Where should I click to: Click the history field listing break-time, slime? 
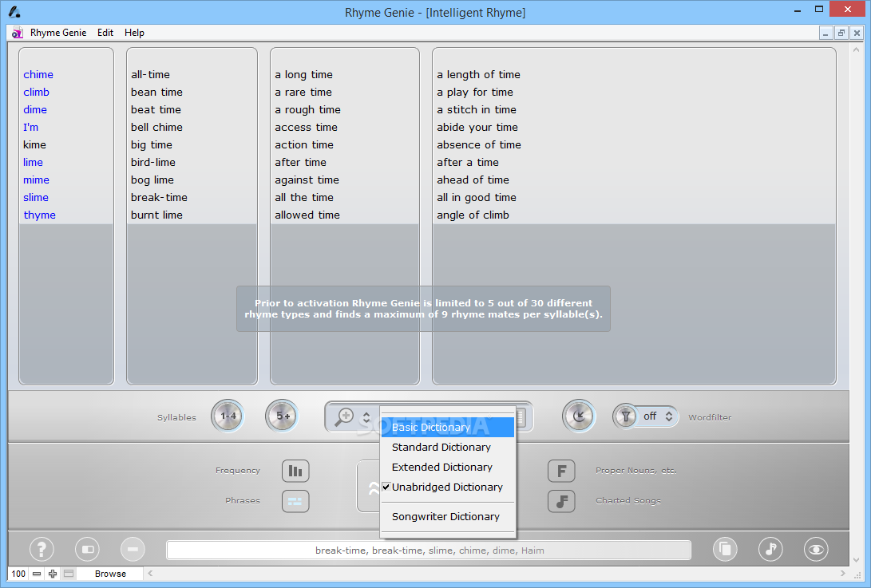coord(429,551)
